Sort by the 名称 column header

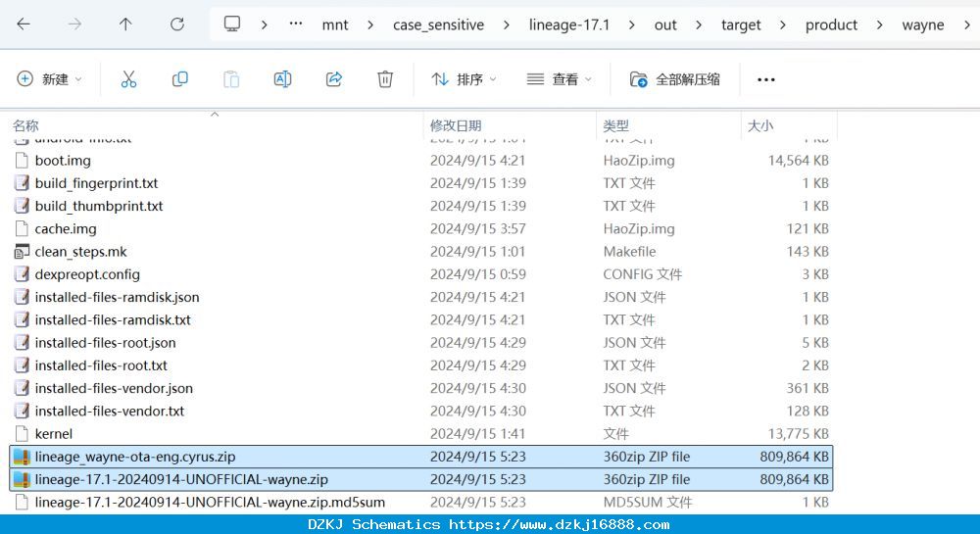tap(25, 125)
